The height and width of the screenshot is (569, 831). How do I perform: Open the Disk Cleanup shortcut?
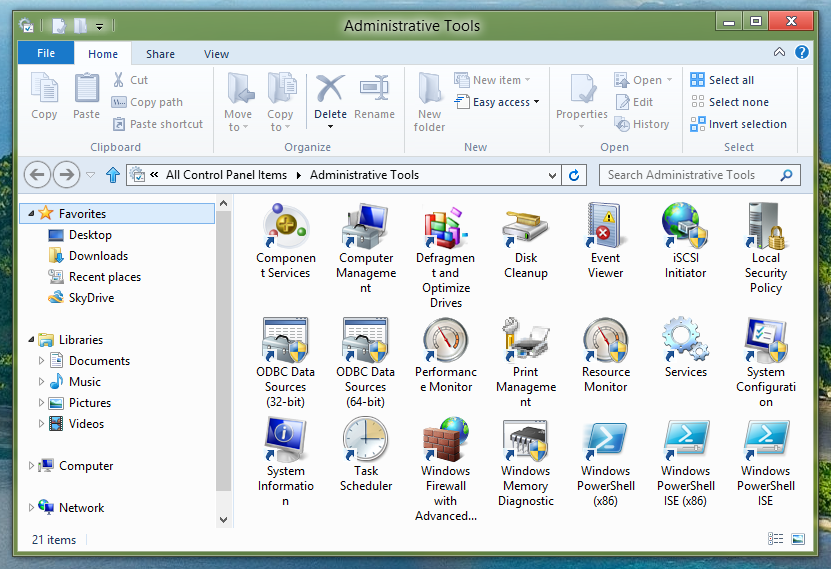click(526, 241)
